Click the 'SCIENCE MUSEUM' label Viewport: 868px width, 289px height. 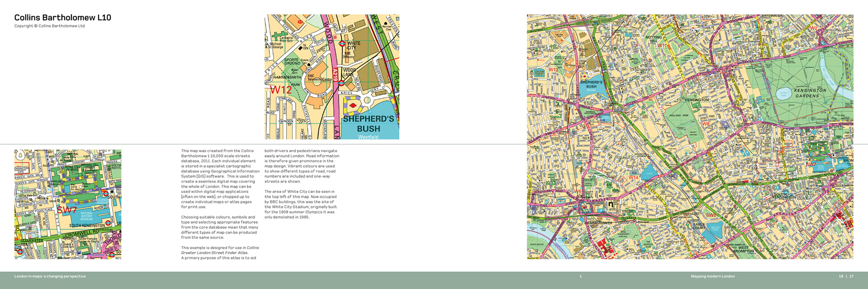[103, 201]
